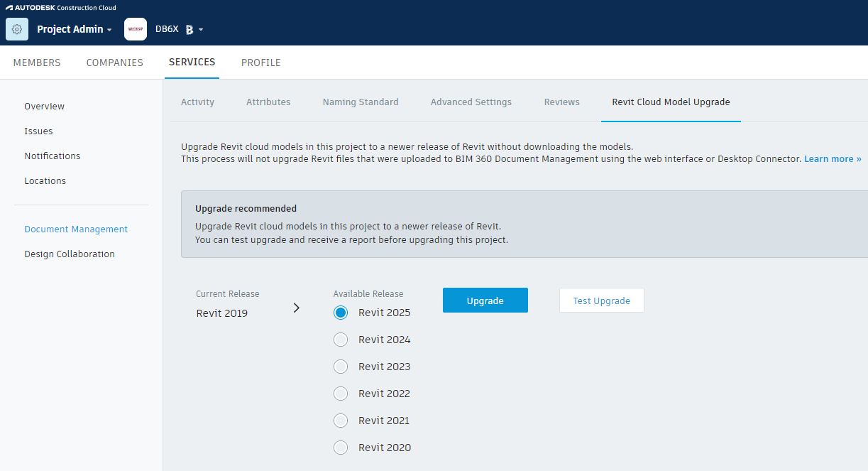This screenshot has height=471, width=868.
Task: Open the Reviews sub-tab
Action: pos(562,102)
